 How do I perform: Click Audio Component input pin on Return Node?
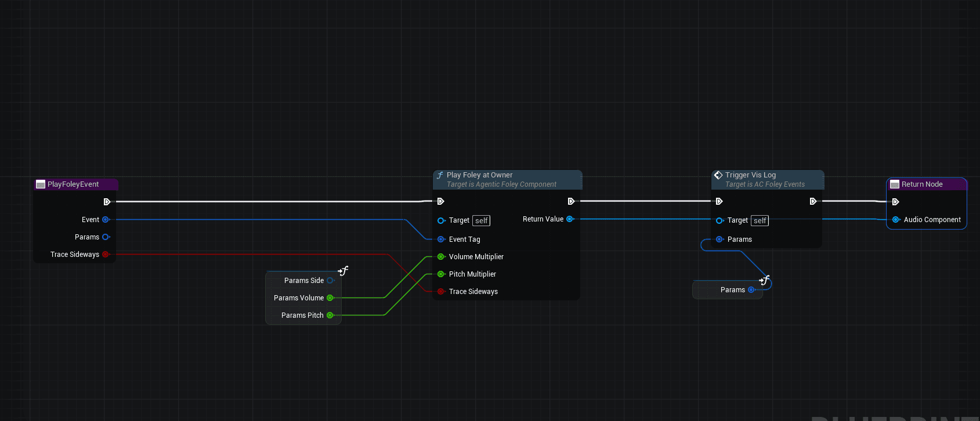(x=896, y=220)
